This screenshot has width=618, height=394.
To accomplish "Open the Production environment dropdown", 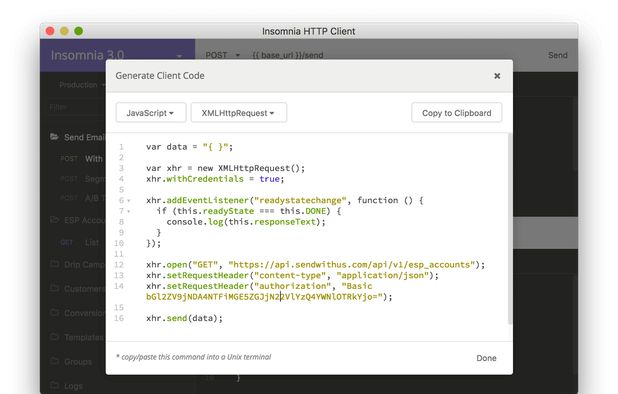I will pos(82,85).
